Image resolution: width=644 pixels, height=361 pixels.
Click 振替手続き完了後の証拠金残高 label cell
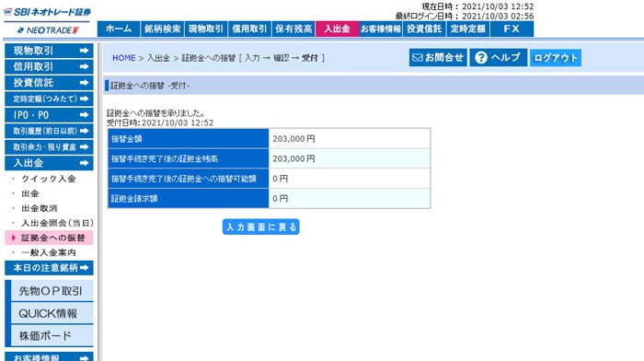click(189, 158)
